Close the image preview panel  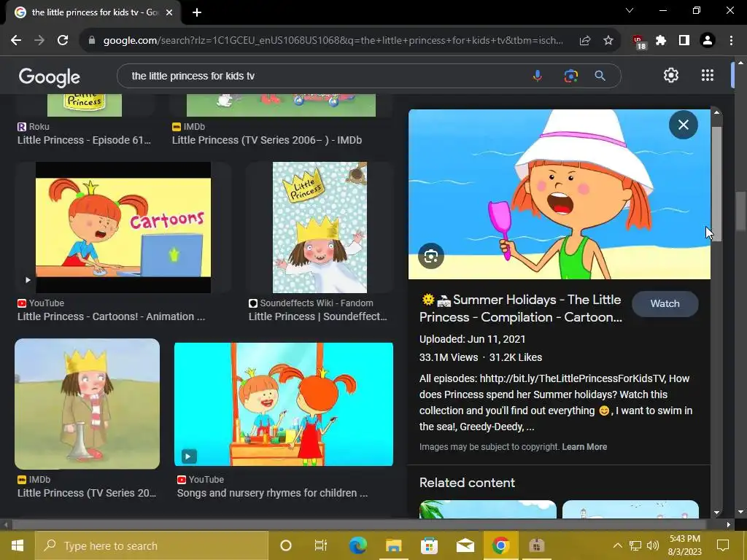[683, 125]
